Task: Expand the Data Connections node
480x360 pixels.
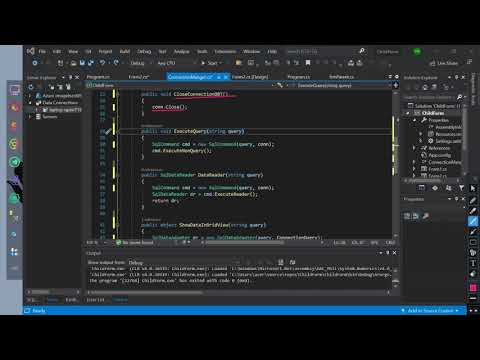Action: pos(30,103)
